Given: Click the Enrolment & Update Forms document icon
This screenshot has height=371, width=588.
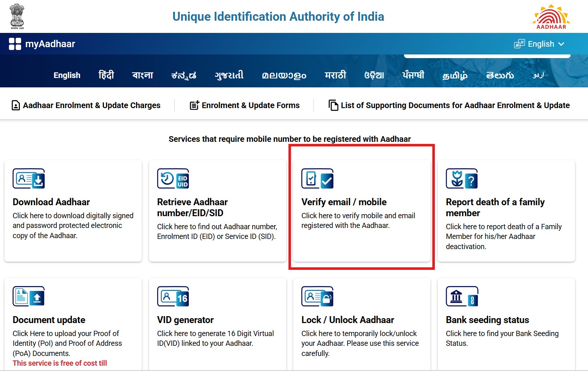Looking at the screenshot, I should click(194, 105).
